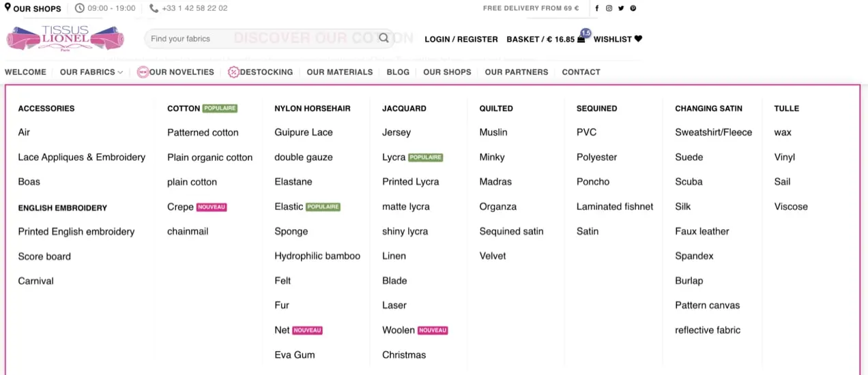Screen dimensions: 868x375
Task: Choose Faux leather from the fabrics list
Action: point(701,231)
